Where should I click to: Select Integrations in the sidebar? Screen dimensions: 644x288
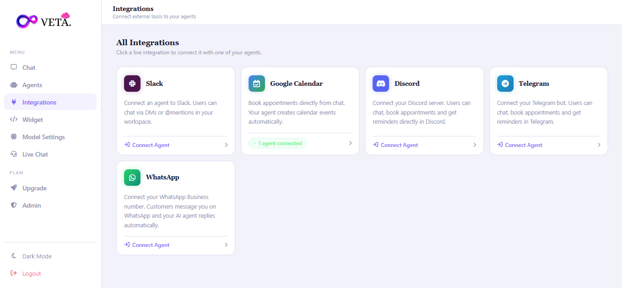coord(50,102)
